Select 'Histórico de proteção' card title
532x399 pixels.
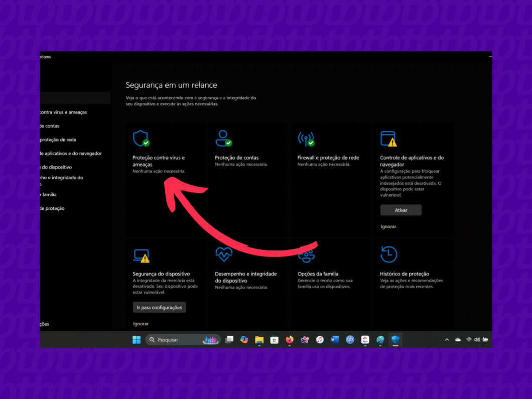[x=405, y=274]
